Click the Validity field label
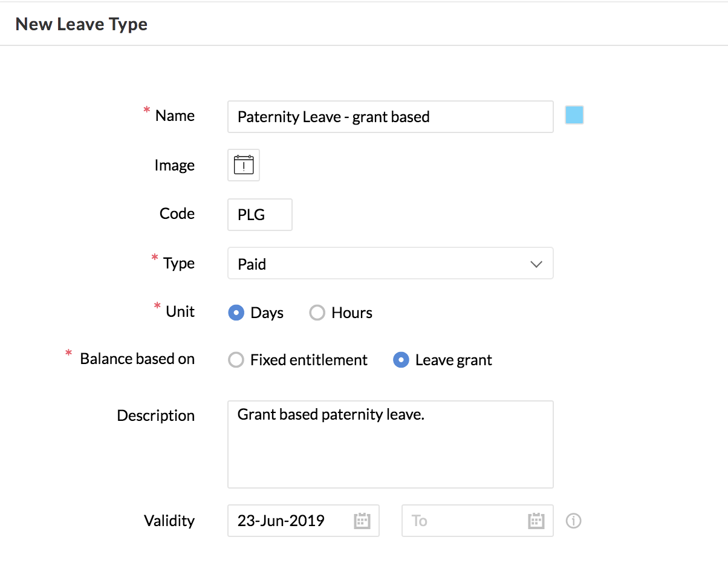Viewport: 728px width, 566px height. pos(169,521)
